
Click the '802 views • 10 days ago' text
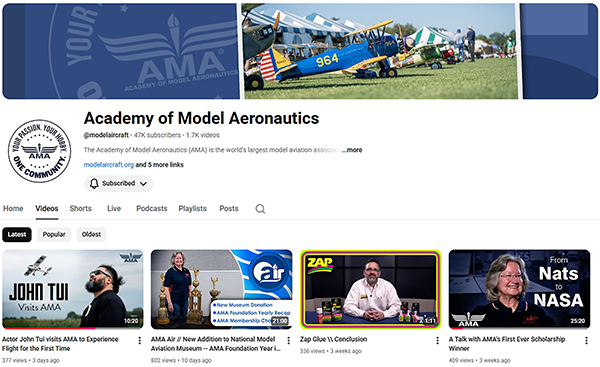pos(181,360)
